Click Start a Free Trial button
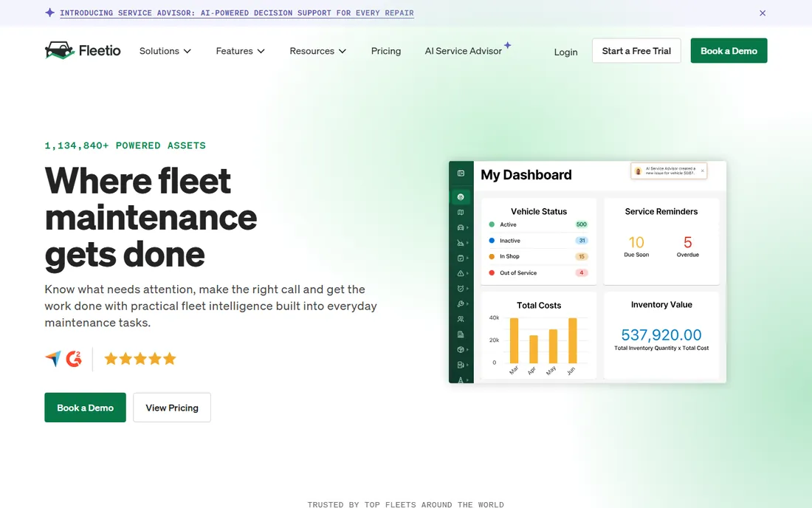812x508 pixels. click(636, 51)
